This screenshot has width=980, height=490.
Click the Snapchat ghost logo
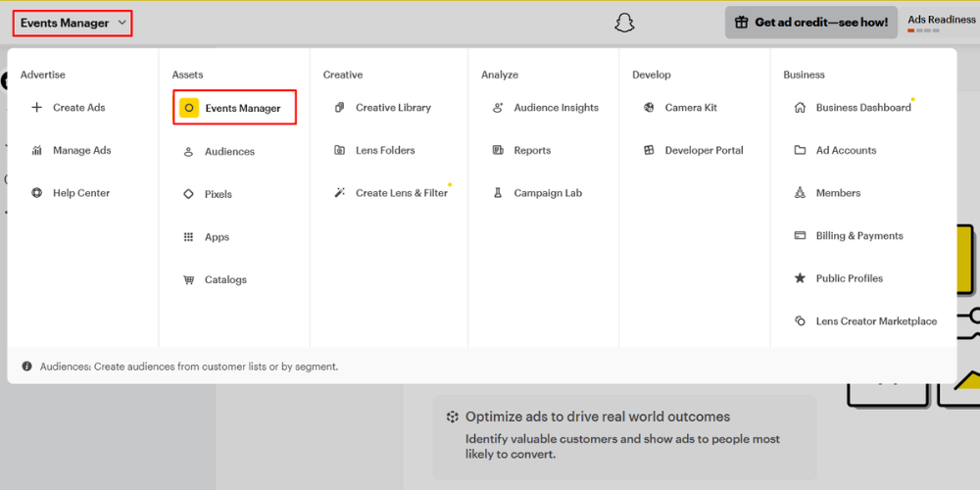pyautogui.click(x=623, y=24)
